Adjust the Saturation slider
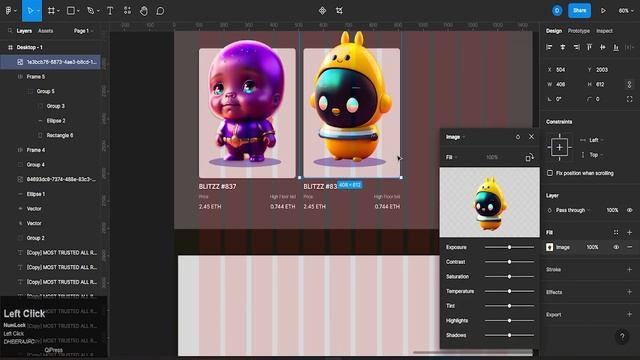The width and height of the screenshot is (640, 360). 509,276
